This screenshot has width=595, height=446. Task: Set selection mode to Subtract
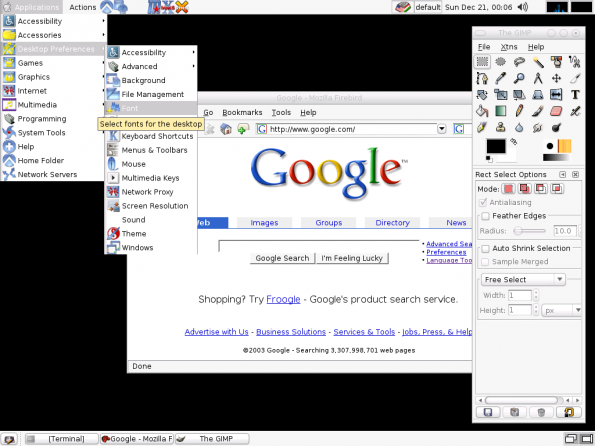pyautogui.click(x=541, y=189)
